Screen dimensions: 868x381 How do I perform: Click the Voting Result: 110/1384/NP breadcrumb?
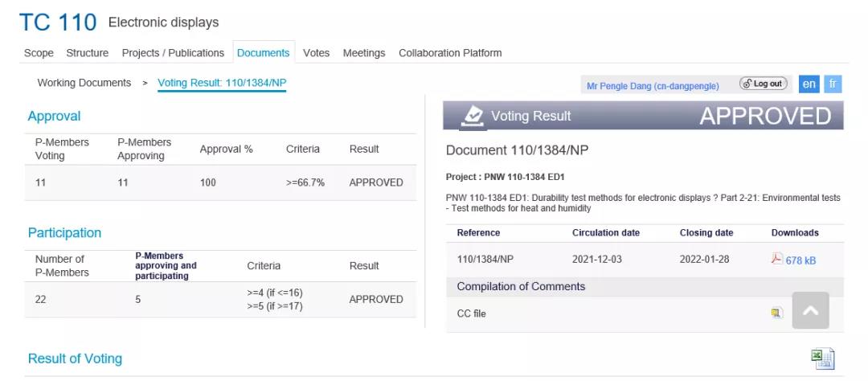222,83
